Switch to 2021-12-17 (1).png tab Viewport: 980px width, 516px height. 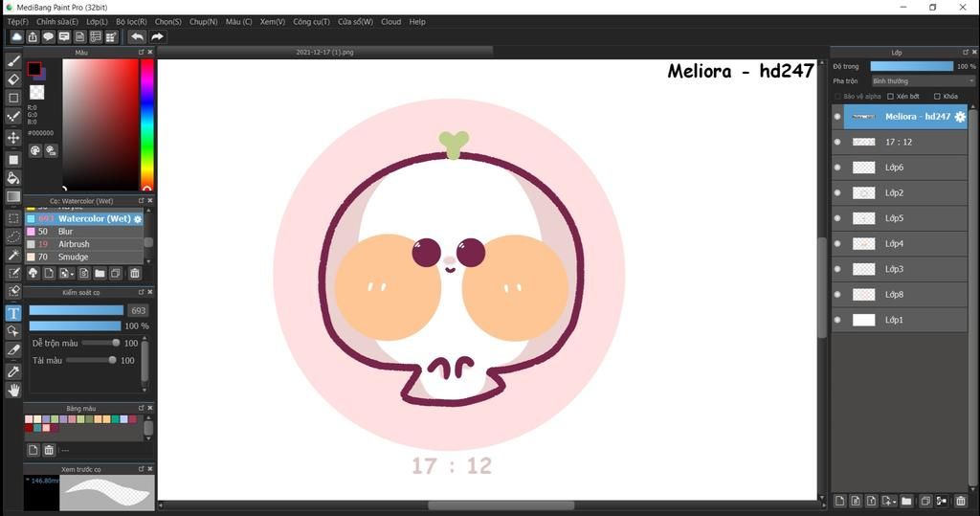point(324,52)
